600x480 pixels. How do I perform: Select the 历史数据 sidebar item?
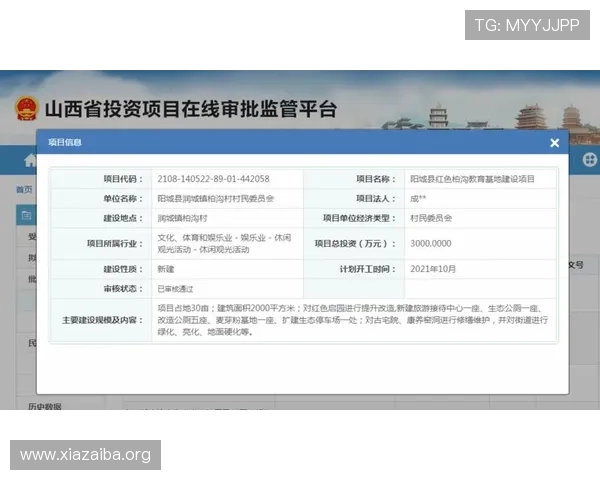44,406
